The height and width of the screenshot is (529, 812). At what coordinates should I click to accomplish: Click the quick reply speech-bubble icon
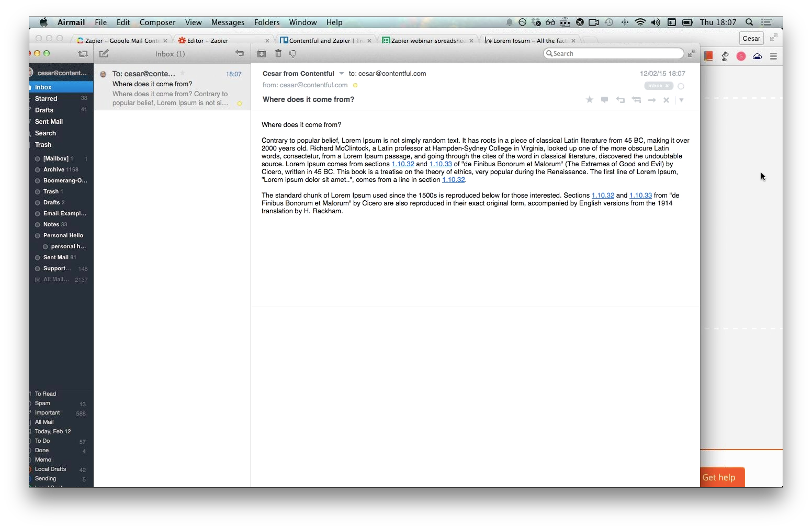[604, 99]
